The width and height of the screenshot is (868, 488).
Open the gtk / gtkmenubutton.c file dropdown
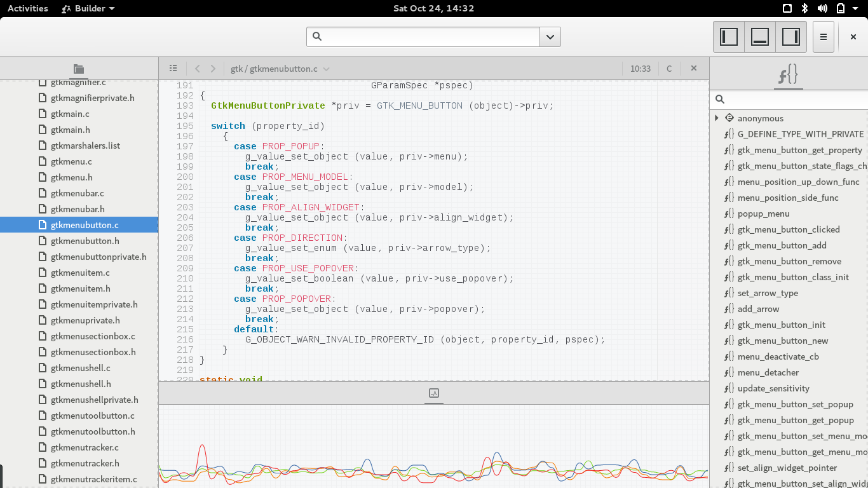tap(280, 69)
